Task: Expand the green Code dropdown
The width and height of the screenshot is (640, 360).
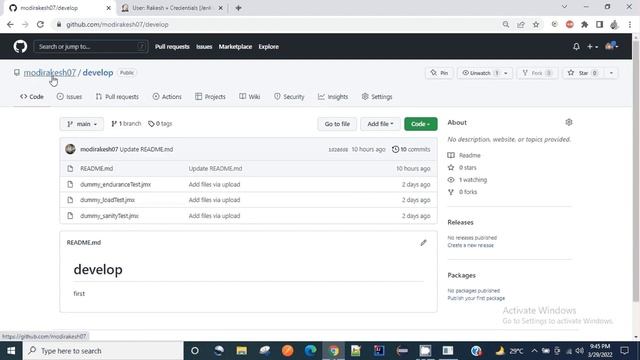Action: 421,124
